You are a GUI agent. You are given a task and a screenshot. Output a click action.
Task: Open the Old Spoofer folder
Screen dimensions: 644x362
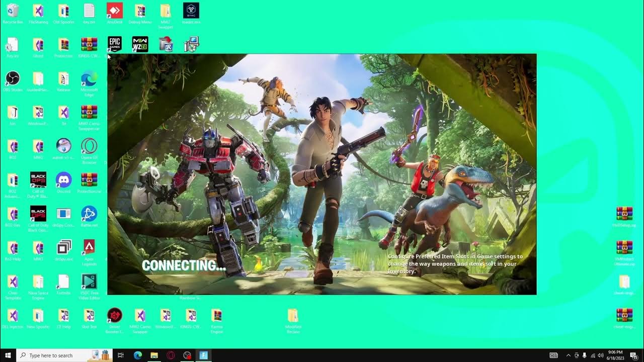coord(63,14)
